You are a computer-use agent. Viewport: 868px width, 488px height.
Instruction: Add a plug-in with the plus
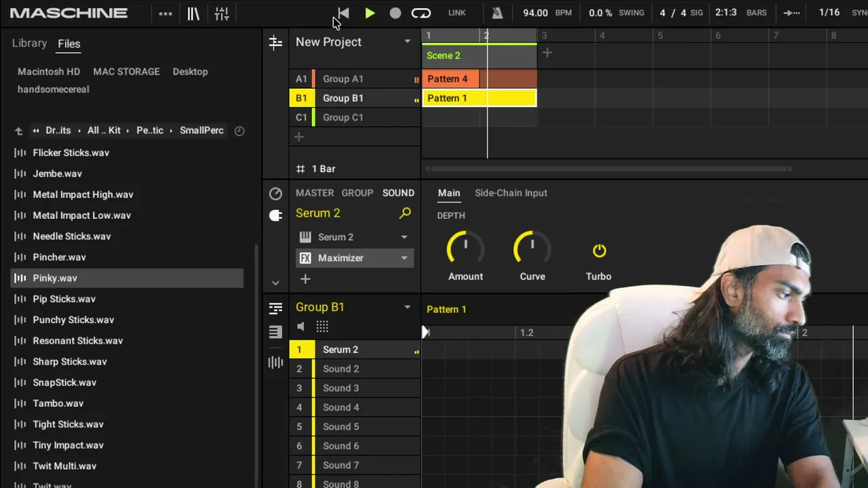(305, 279)
